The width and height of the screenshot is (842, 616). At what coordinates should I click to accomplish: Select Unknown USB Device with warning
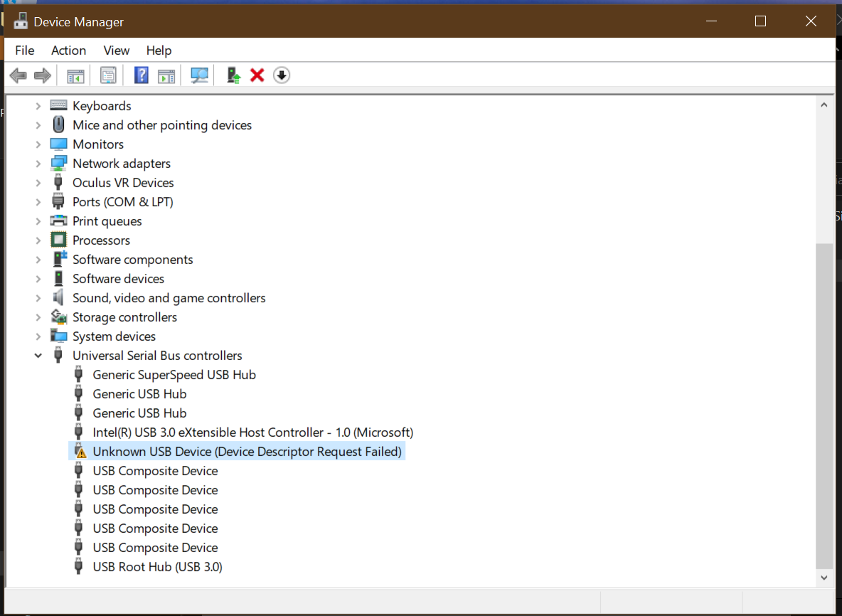247,452
